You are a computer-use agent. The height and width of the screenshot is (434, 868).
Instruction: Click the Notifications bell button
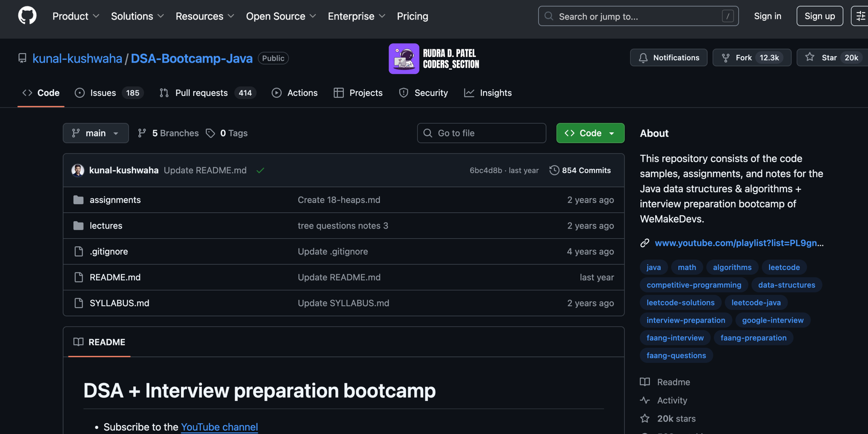tap(668, 58)
